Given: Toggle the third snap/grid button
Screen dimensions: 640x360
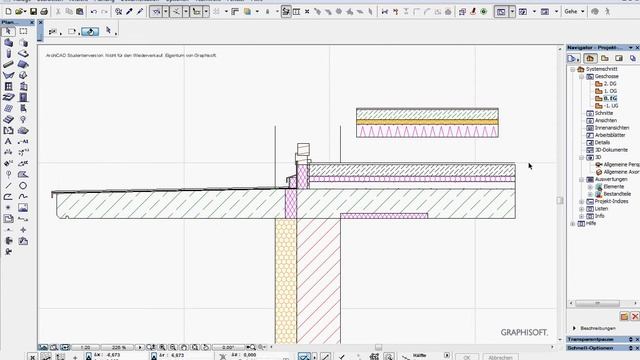Looking at the screenshot, I should (196, 12).
